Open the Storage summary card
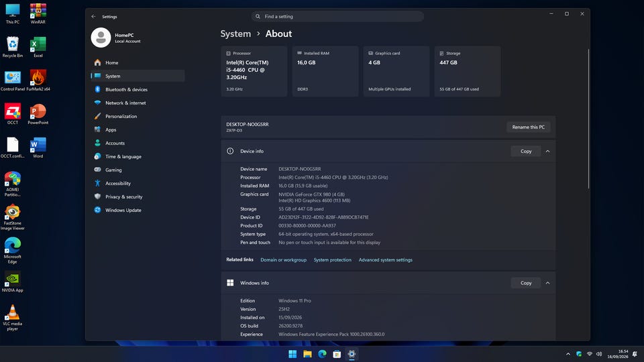 tap(468, 72)
